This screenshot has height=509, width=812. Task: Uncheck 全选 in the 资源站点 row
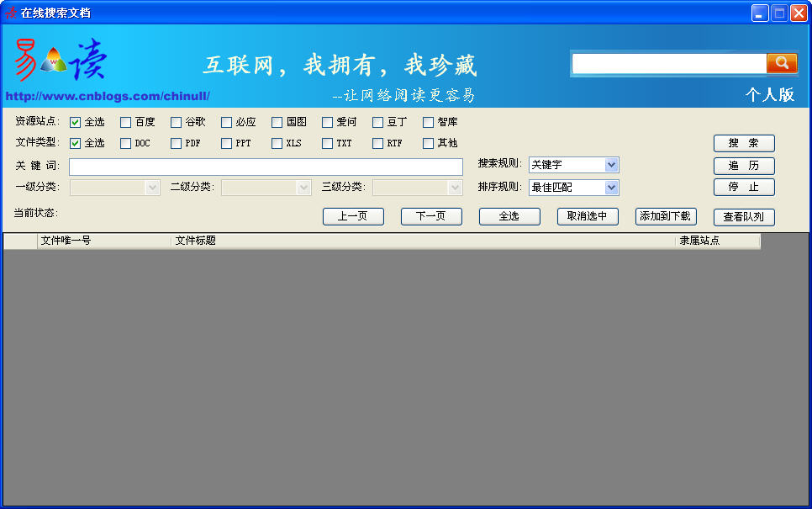76,122
